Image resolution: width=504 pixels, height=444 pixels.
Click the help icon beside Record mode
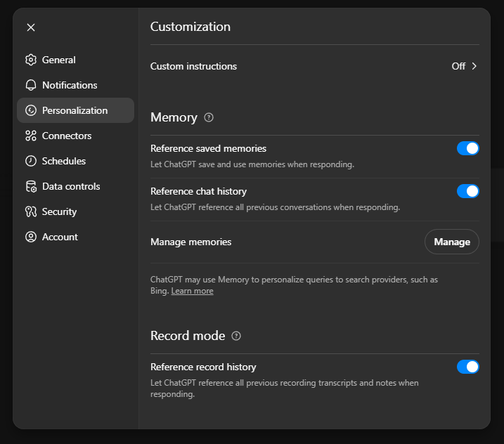[x=236, y=336]
